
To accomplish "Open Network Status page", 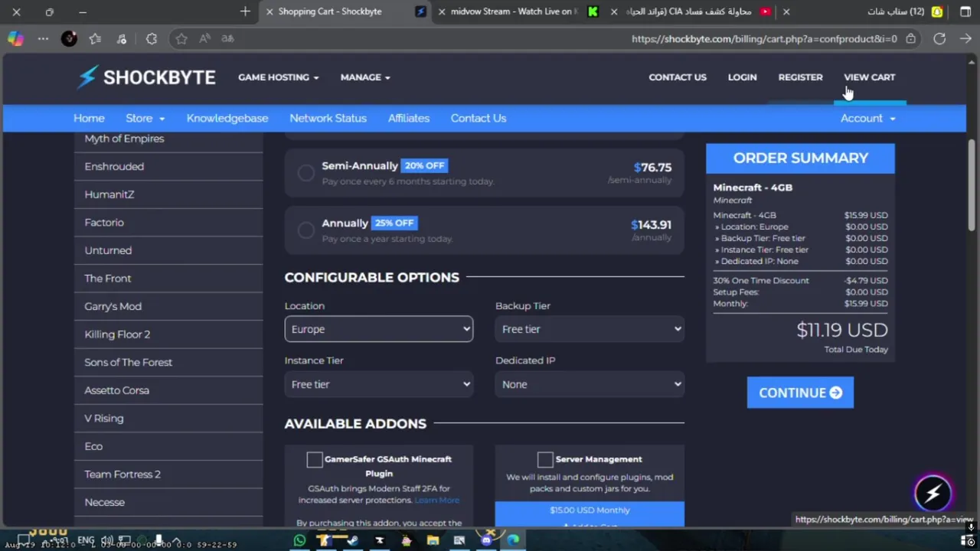I will pos(328,119).
